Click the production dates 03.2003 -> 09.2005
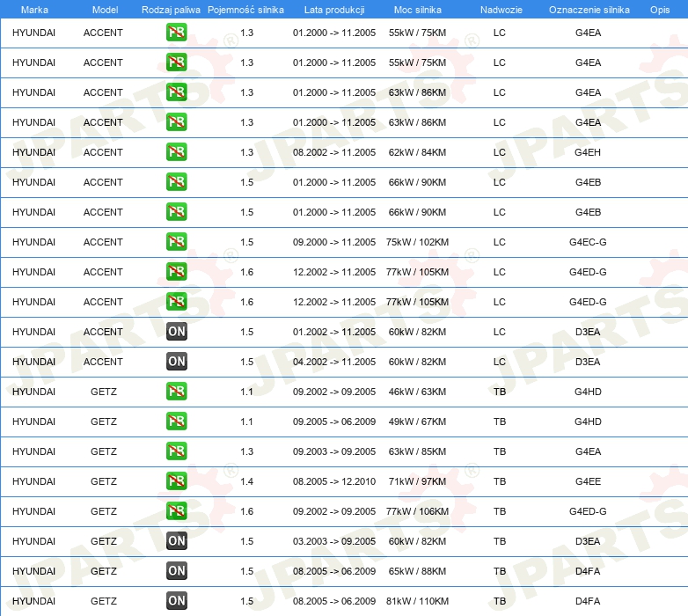688x616 pixels. tap(334, 541)
